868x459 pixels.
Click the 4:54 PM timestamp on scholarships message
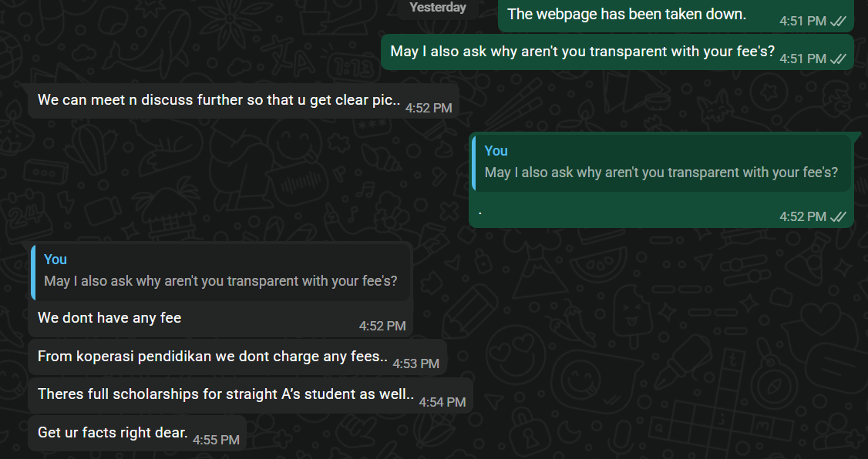(x=442, y=402)
